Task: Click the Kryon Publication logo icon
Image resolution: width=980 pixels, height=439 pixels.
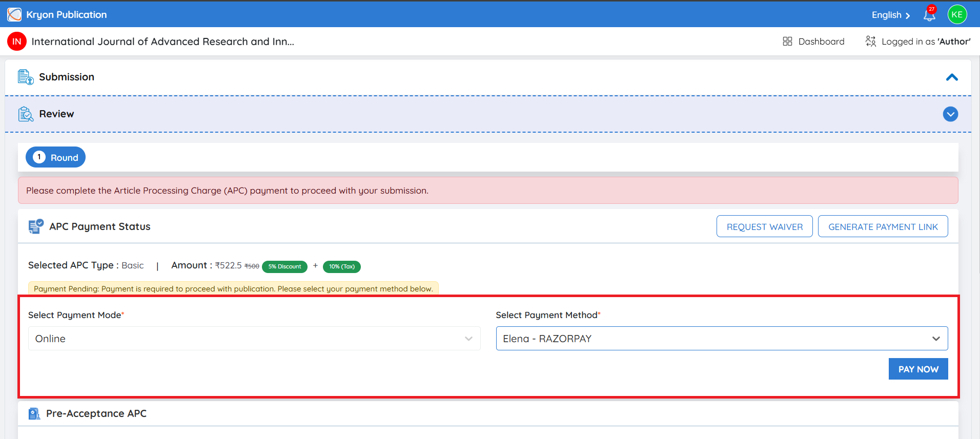Action: tap(14, 14)
